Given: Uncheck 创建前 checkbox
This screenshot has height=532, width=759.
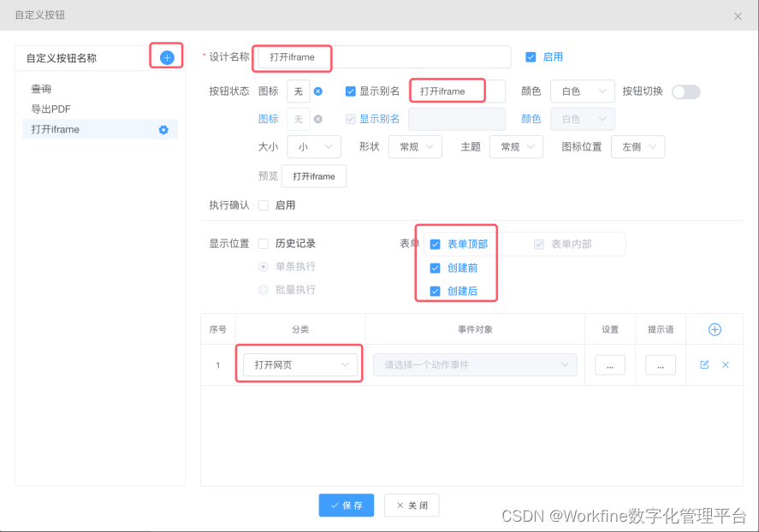Looking at the screenshot, I should (x=436, y=268).
